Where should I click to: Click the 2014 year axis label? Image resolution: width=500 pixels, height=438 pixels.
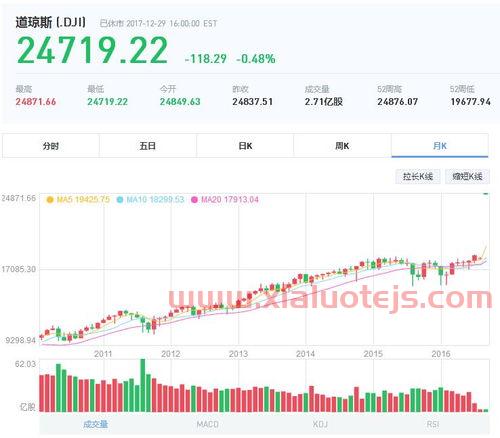click(305, 354)
